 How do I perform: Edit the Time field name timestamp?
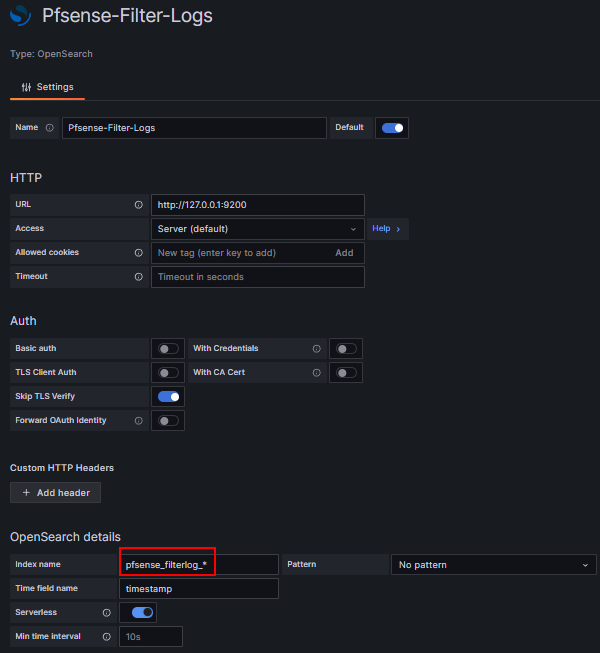199,588
